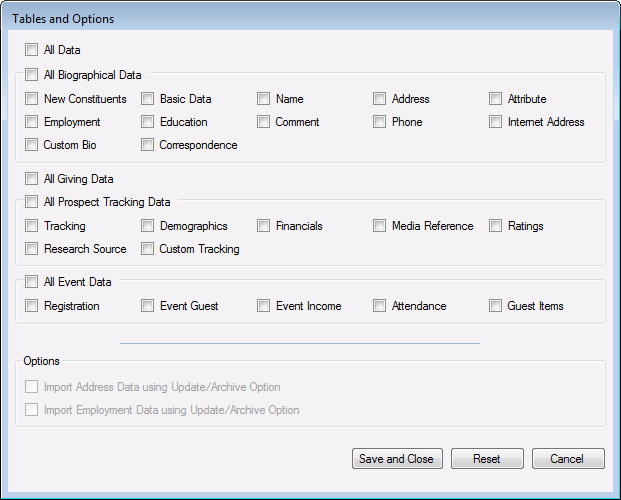Tick the New Constituents checkbox
The height and width of the screenshot is (500, 621).
tap(31, 99)
